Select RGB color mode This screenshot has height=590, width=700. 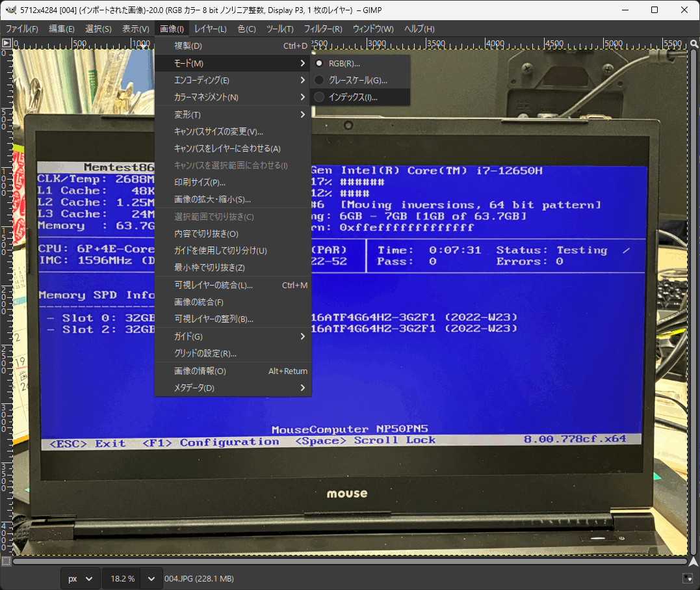pyautogui.click(x=344, y=64)
